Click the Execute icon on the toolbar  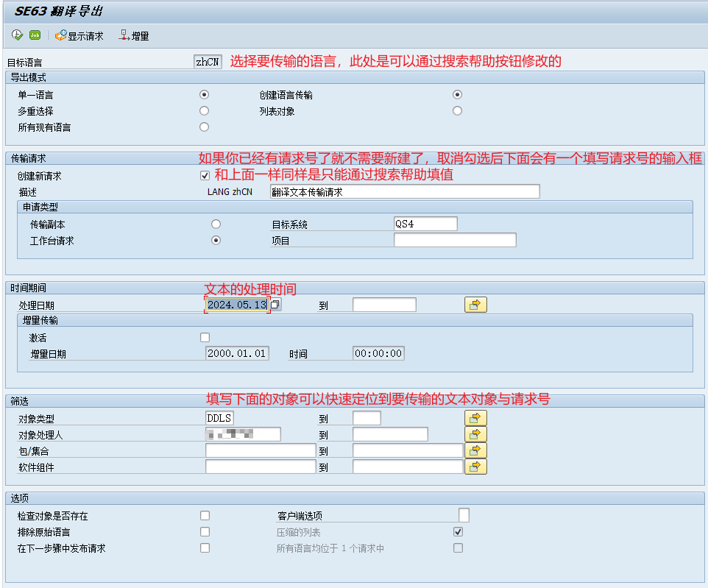click(16, 34)
